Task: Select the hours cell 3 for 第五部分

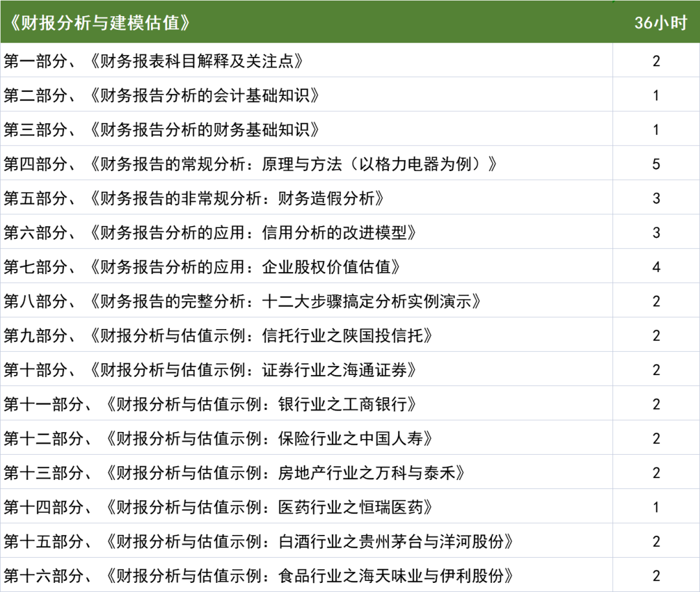Action: 656,198
